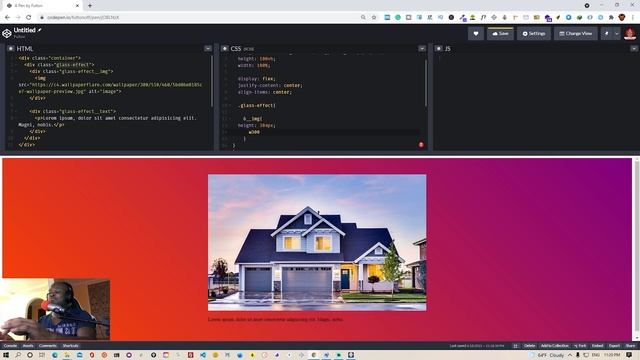This screenshot has height=360, width=640.
Task: Delete this pen
Action: pyautogui.click(x=529, y=346)
